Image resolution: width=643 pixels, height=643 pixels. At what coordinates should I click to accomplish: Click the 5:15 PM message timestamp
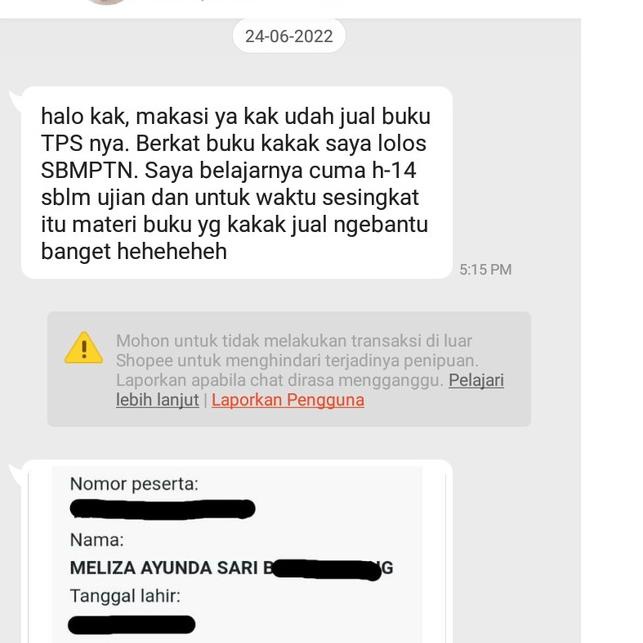click(x=485, y=270)
